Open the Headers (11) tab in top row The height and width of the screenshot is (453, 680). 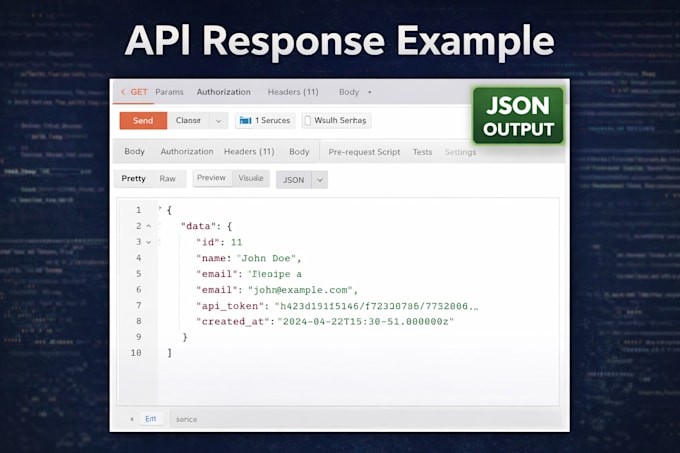click(293, 92)
